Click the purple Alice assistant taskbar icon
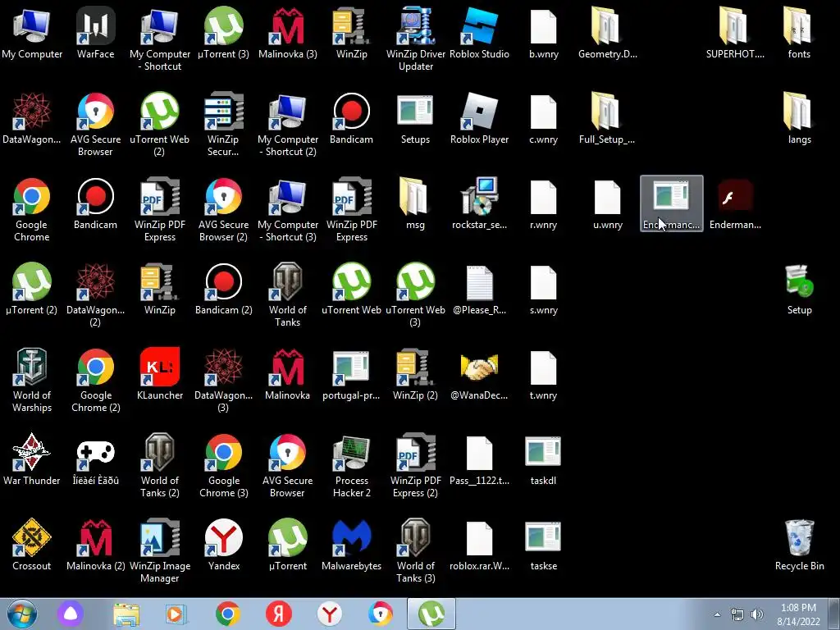840x630 pixels. coord(71,614)
